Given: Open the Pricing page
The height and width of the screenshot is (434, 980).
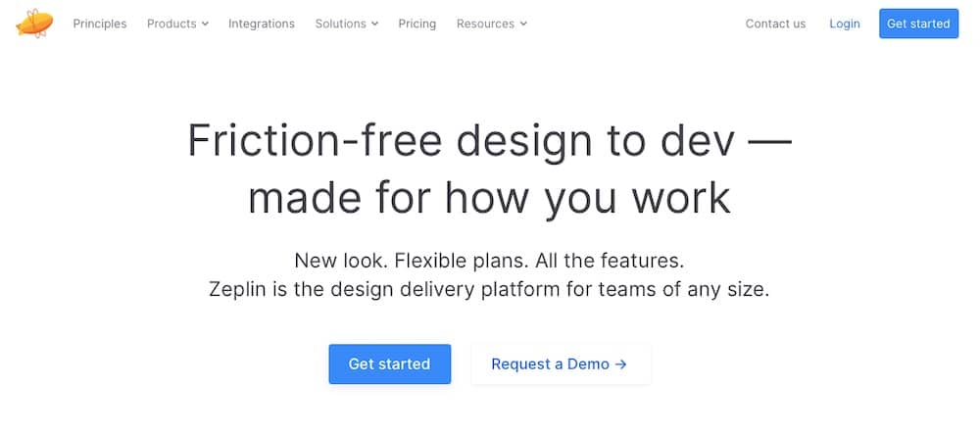Looking at the screenshot, I should coord(417,24).
